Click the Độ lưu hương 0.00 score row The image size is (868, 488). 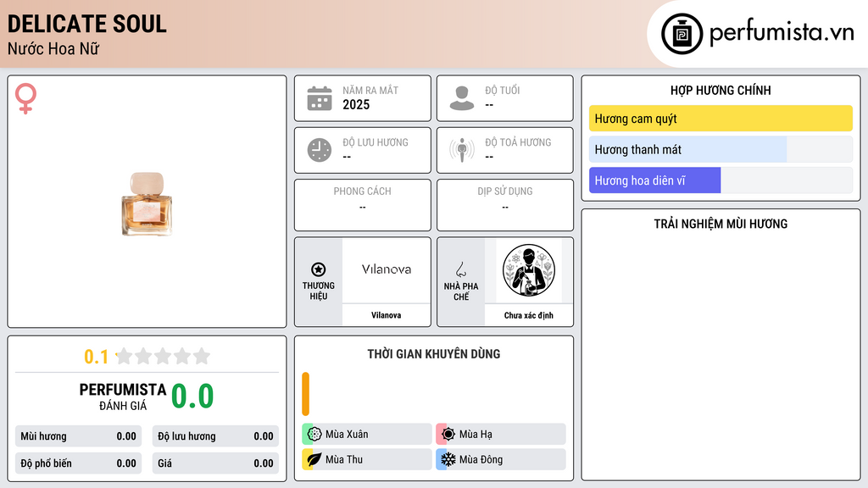[215, 436]
